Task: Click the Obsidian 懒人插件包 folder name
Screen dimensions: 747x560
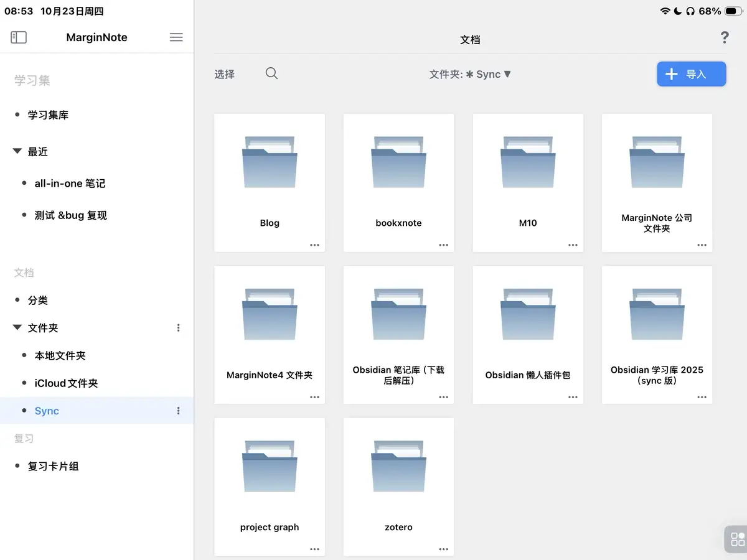Action: [x=528, y=375]
